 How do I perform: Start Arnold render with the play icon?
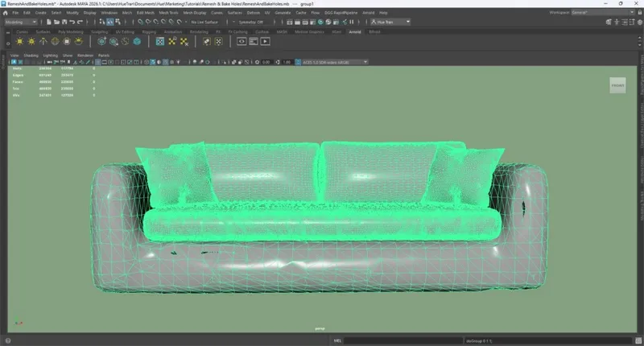pyautogui.click(x=265, y=42)
